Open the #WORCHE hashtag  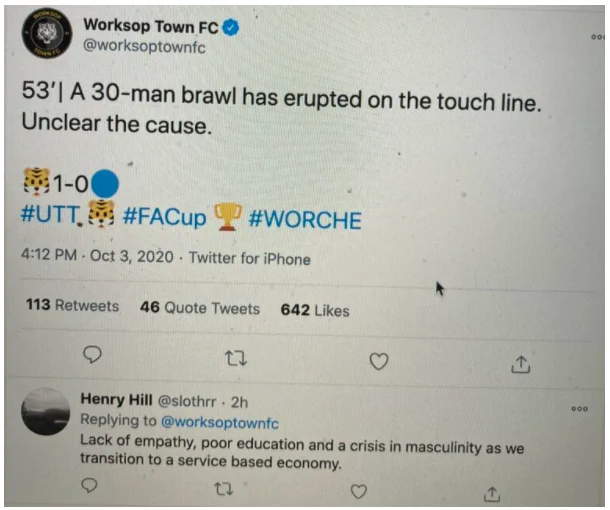pos(305,220)
